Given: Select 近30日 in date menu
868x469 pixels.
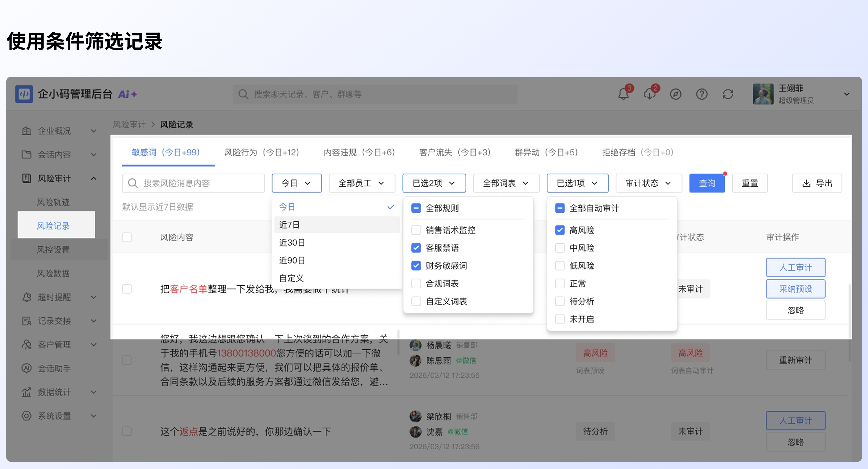Looking at the screenshot, I should 337,242.
